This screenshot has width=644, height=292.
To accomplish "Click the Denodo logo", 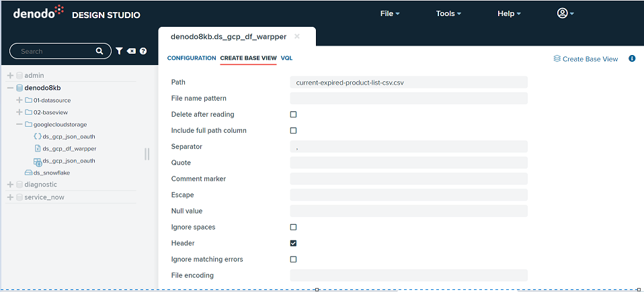I will [38, 13].
